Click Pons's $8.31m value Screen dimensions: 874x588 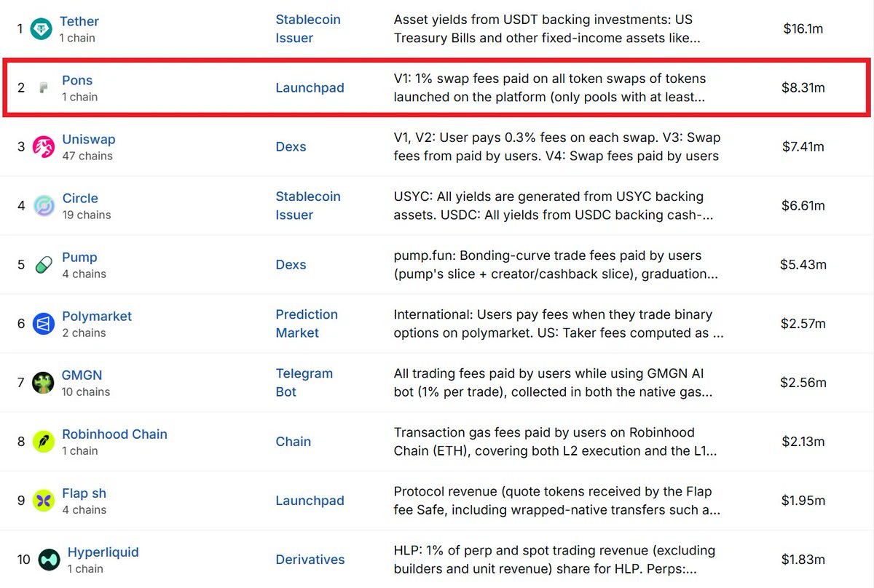click(803, 88)
